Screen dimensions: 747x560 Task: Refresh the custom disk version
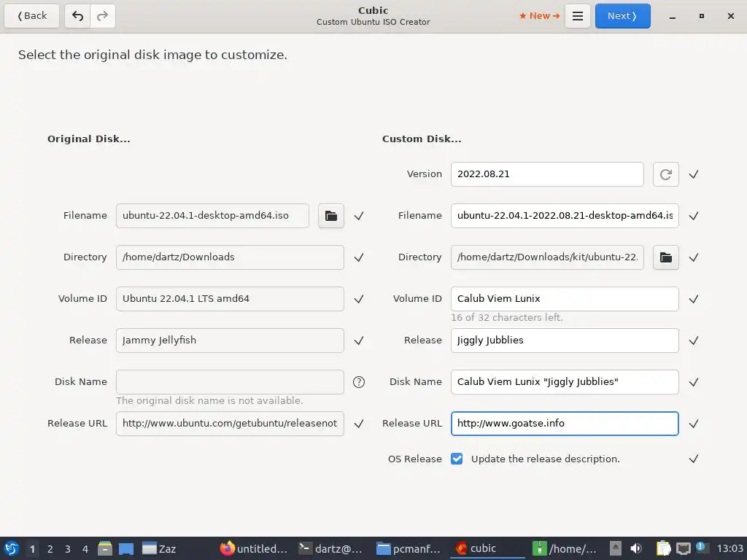click(x=665, y=174)
